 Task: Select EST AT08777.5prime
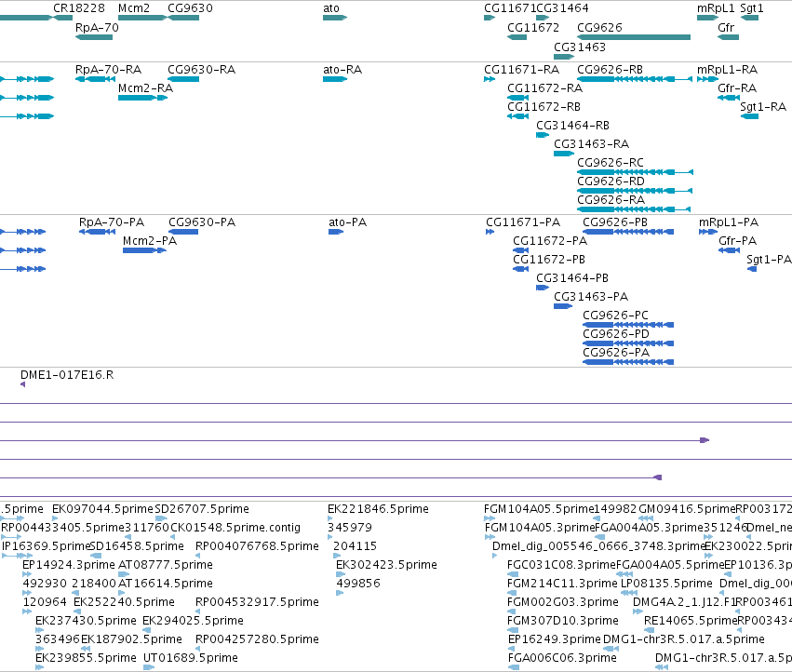(165, 565)
